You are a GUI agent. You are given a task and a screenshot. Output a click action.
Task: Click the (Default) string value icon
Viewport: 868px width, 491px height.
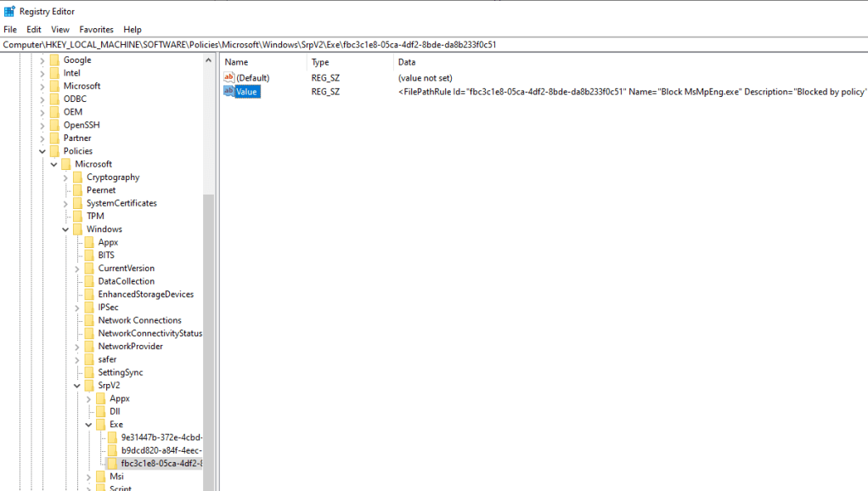pyautogui.click(x=228, y=78)
